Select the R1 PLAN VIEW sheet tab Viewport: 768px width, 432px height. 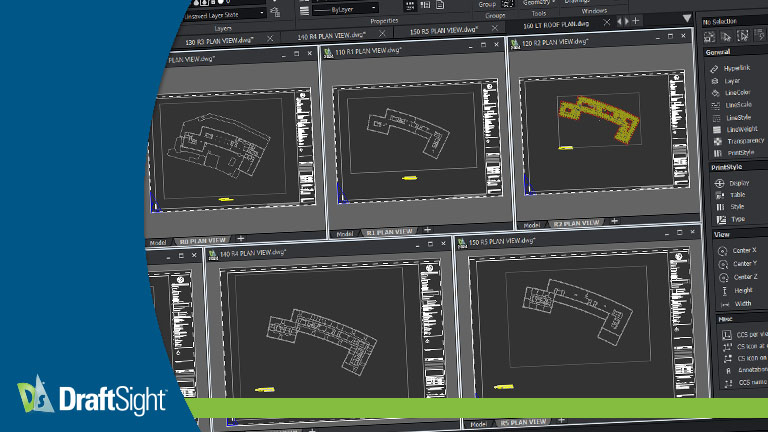pyautogui.click(x=387, y=231)
